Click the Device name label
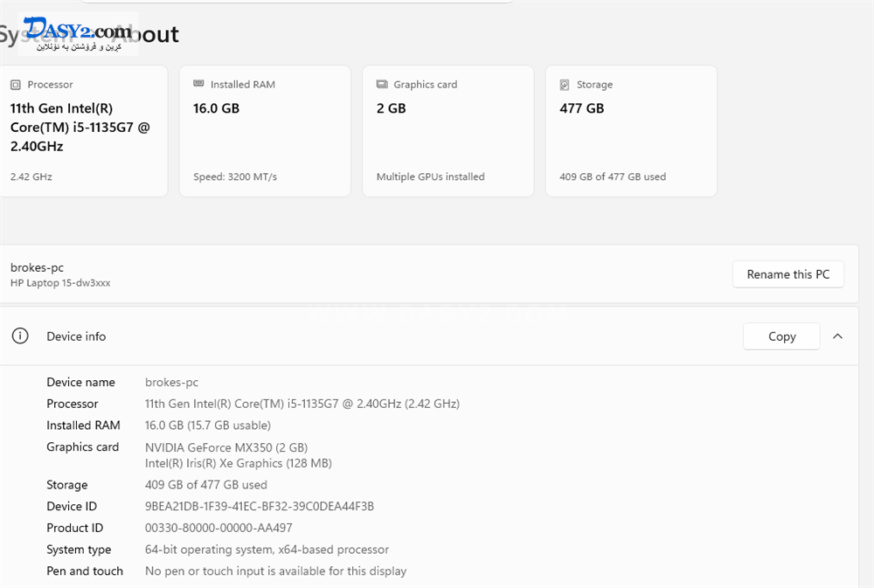The width and height of the screenshot is (874, 588). tap(80, 383)
